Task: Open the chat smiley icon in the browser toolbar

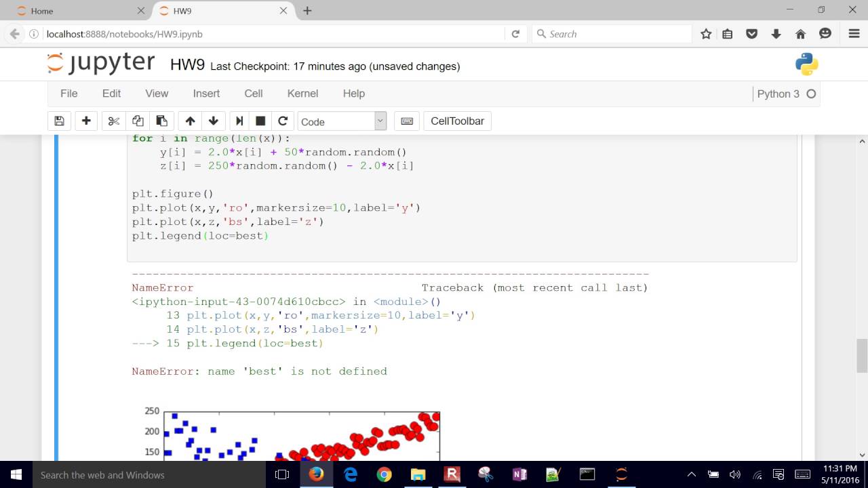Action: pyautogui.click(x=825, y=34)
